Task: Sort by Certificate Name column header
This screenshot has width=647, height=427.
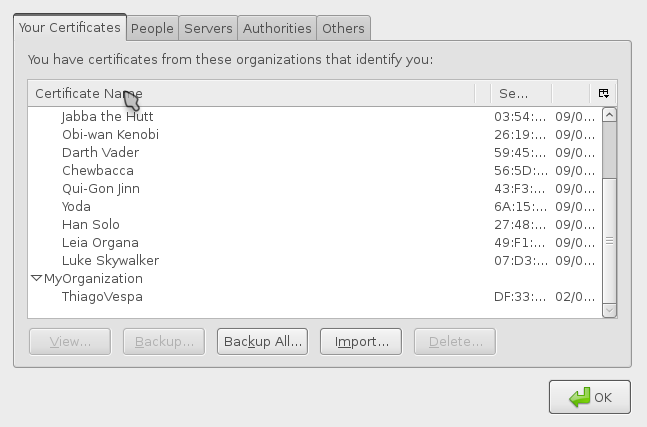Action: pyautogui.click(x=251, y=93)
